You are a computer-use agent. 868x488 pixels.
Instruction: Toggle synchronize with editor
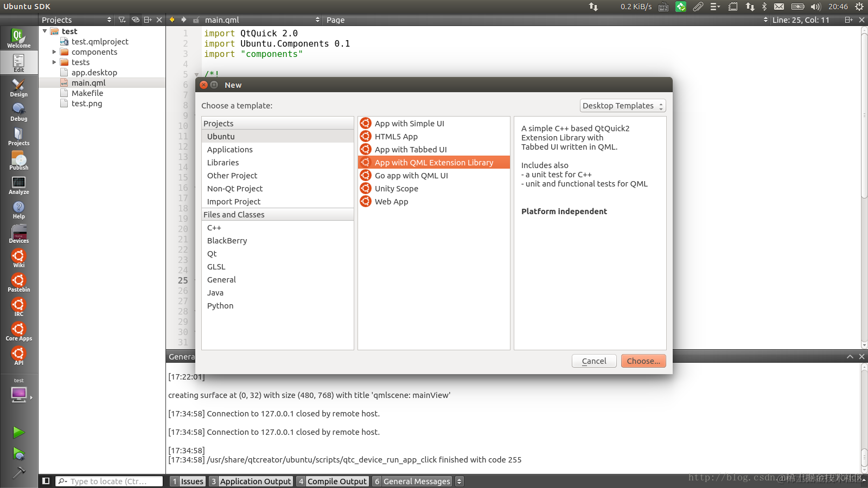pos(136,20)
